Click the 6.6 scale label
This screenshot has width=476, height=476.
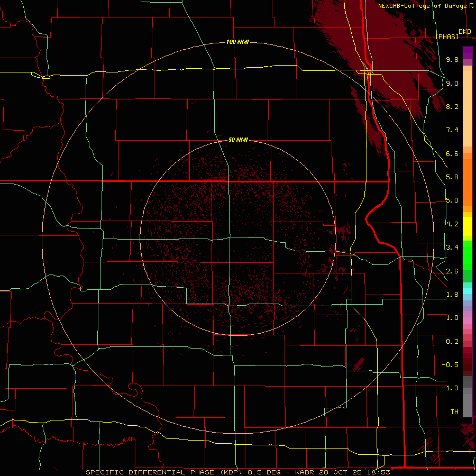tap(452, 153)
